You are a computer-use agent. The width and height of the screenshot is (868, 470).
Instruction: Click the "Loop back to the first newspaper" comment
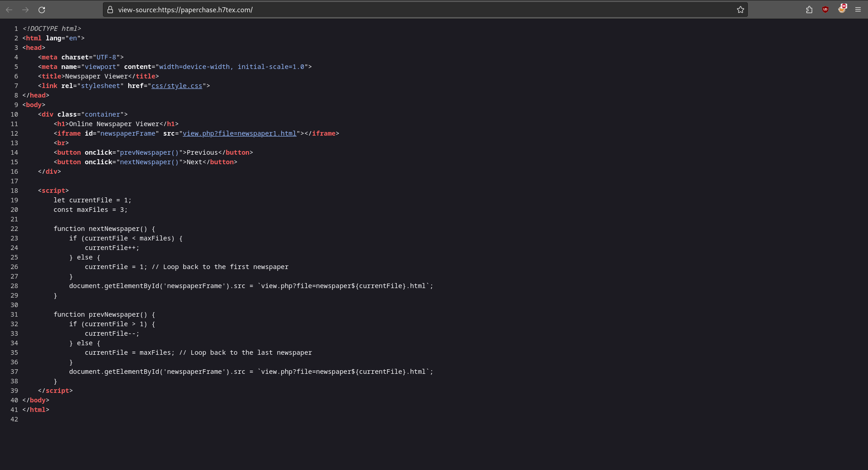225,267
